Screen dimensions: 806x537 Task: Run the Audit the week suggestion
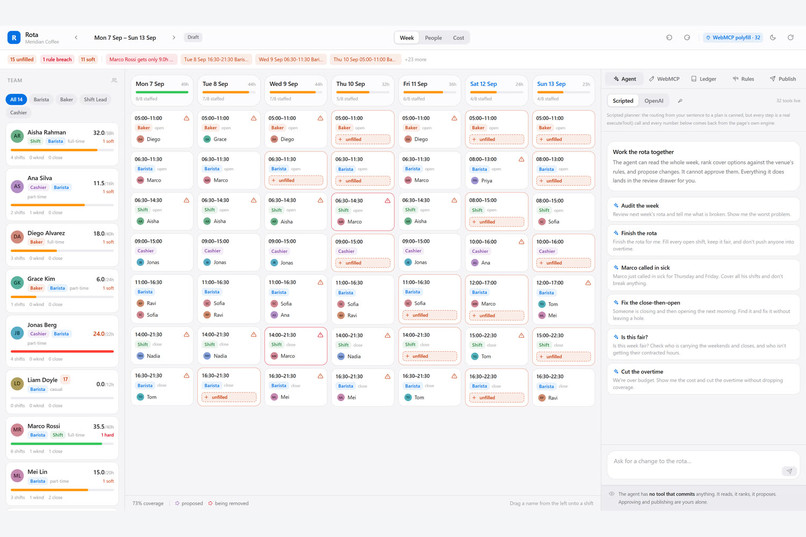703,209
